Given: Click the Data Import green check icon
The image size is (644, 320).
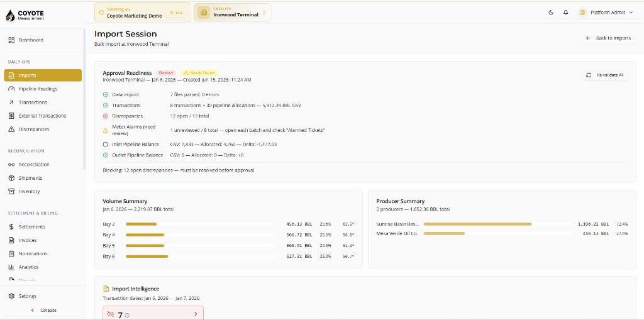Looking at the screenshot, I should coord(106,94).
